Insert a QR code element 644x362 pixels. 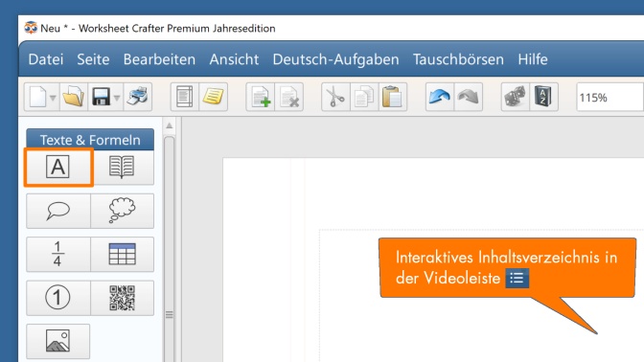click(122, 298)
